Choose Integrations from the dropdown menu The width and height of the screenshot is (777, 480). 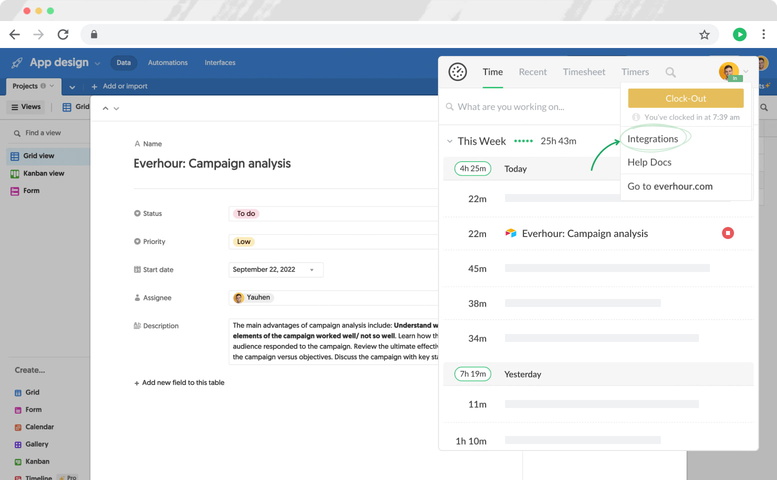coord(653,139)
